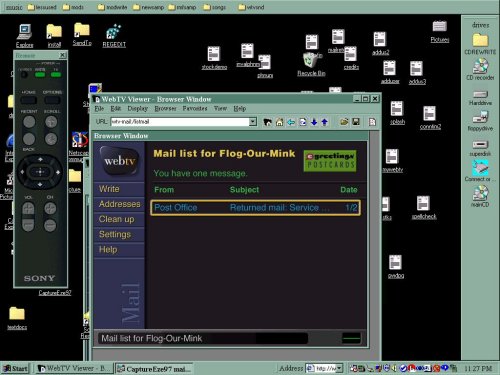500x375 pixels.
Task: Click the blue down arrow toolbar icon
Action: coord(314,122)
